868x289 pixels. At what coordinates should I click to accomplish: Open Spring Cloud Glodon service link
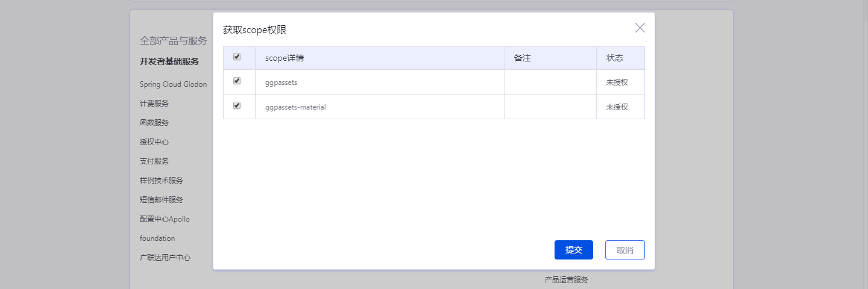click(x=173, y=84)
